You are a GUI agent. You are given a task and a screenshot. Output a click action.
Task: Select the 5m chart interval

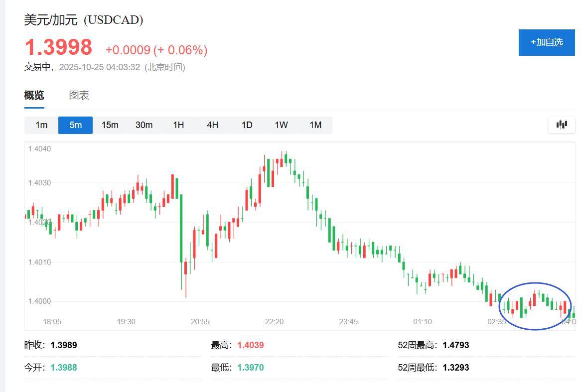(75, 125)
